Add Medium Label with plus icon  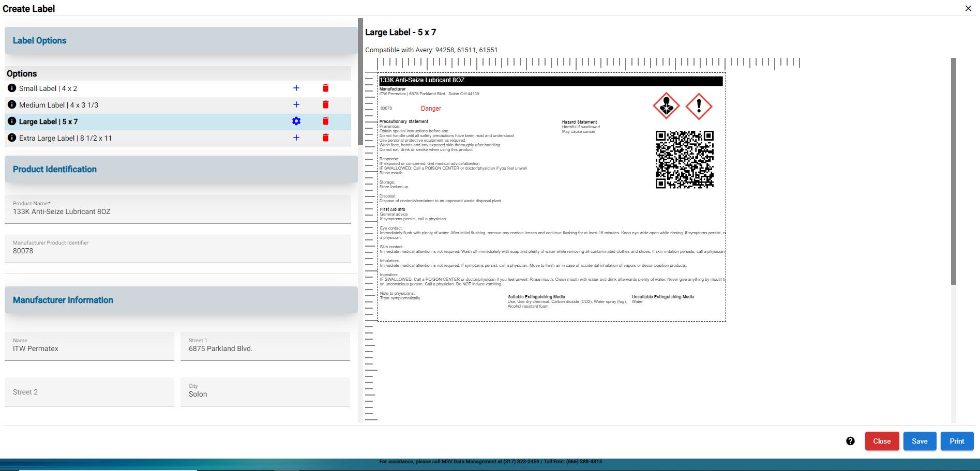[296, 104]
